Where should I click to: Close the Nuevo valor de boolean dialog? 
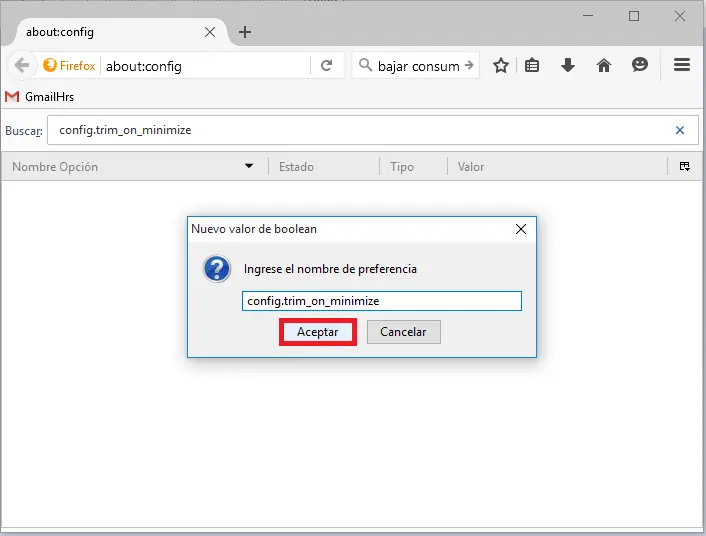coord(521,229)
